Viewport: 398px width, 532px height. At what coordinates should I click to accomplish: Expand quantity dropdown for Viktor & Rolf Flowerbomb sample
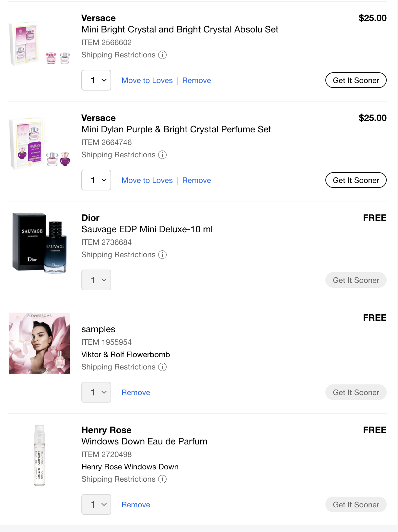click(x=96, y=392)
